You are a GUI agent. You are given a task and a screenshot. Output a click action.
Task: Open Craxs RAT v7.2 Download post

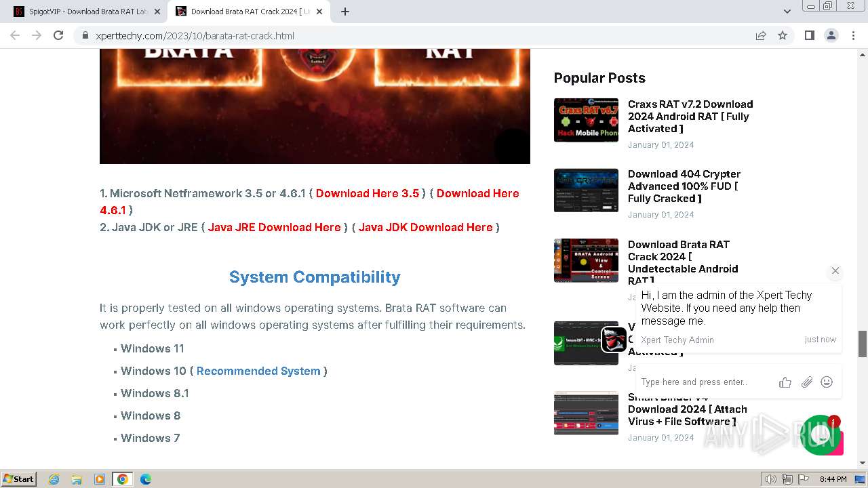click(690, 116)
